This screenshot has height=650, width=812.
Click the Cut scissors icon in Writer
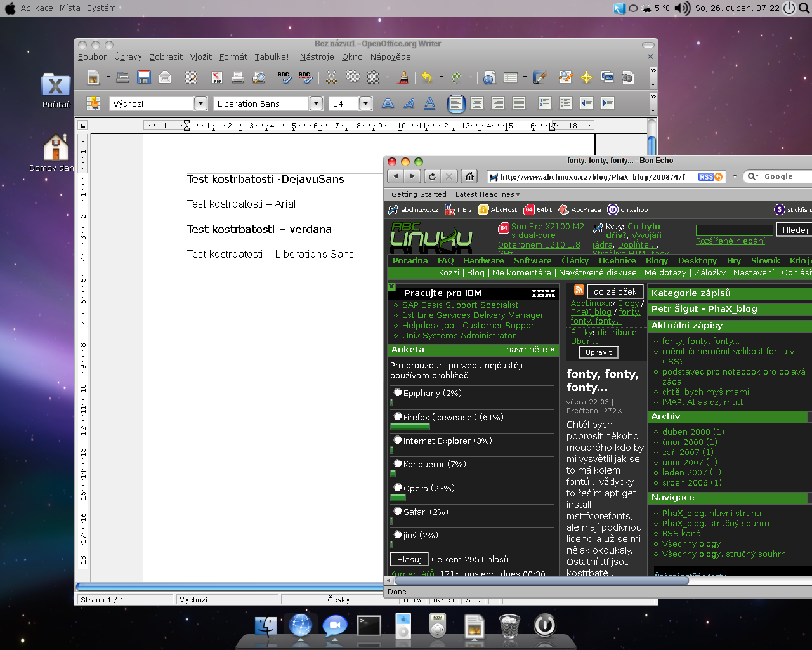331,77
